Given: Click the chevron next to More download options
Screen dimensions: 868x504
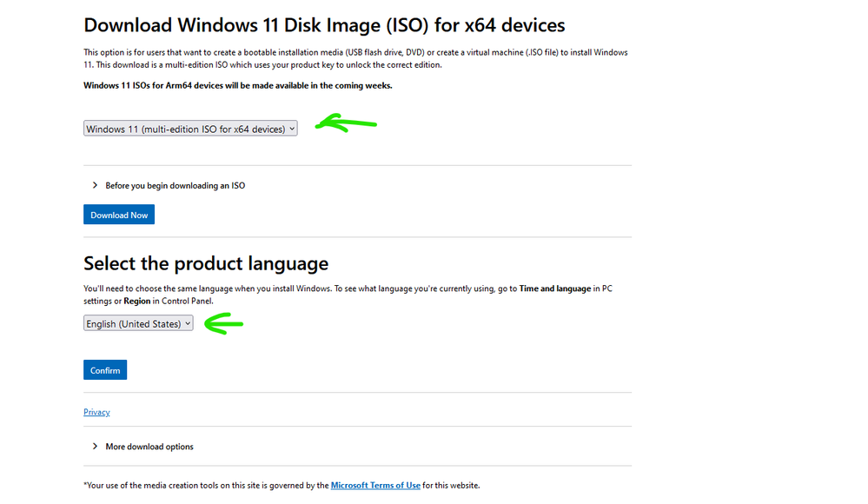Looking at the screenshot, I should point(95,447).
